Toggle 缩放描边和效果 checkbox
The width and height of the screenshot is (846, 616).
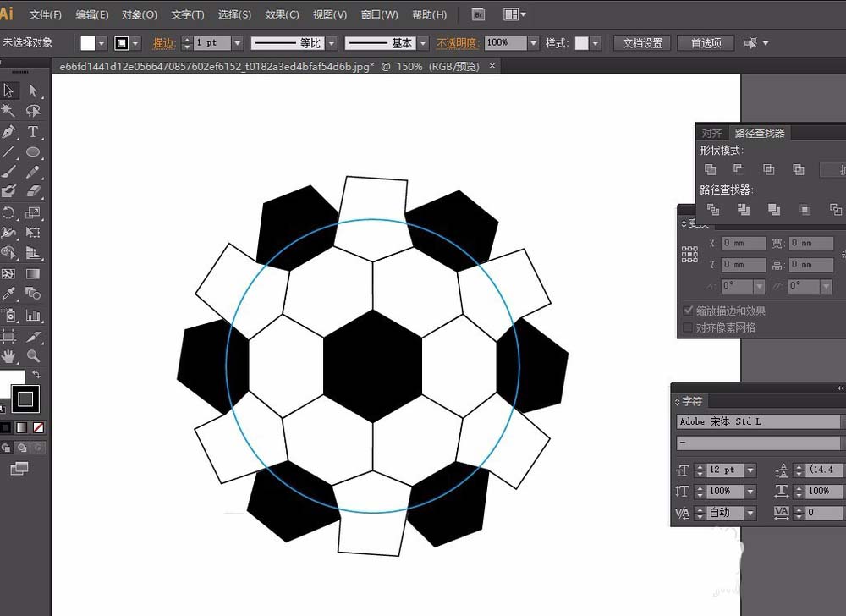(688, 311)
